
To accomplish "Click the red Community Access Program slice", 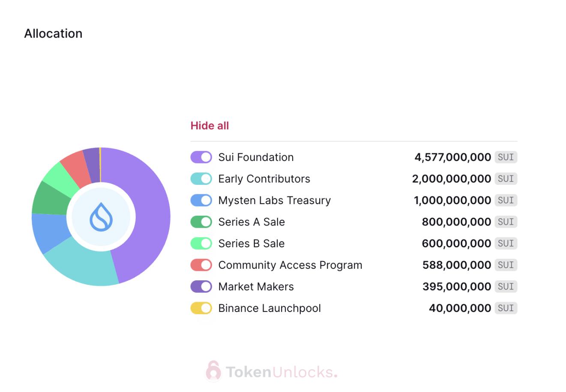I will coord(74,167).
